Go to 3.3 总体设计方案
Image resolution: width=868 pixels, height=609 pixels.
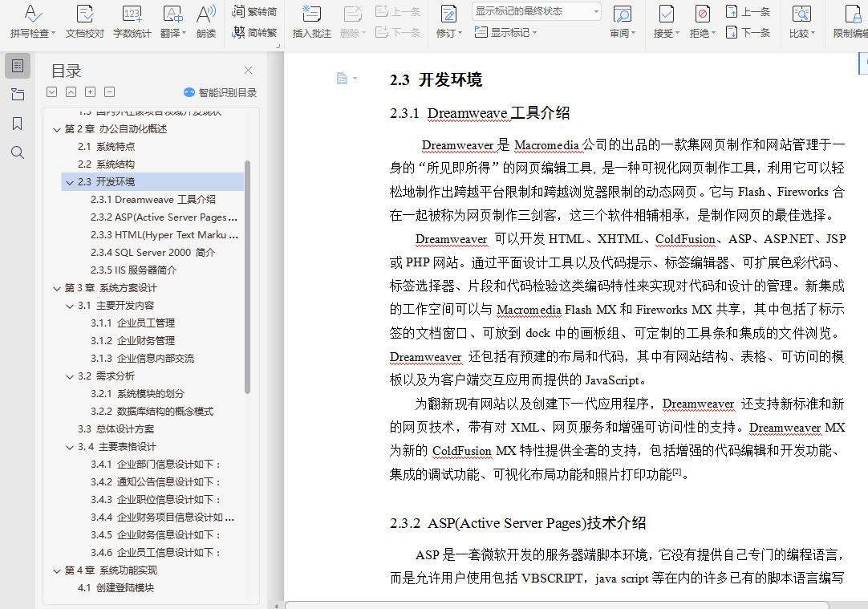coord(116,429)
